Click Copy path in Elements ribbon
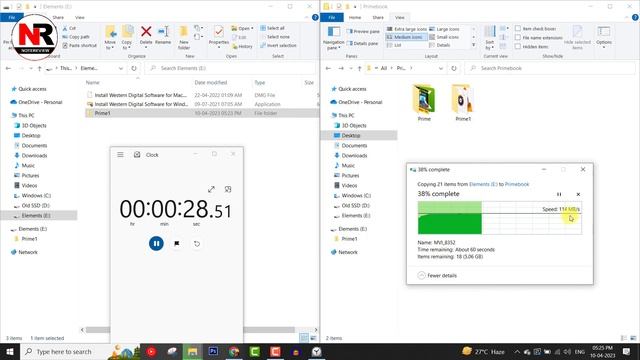 pos(76,37)
